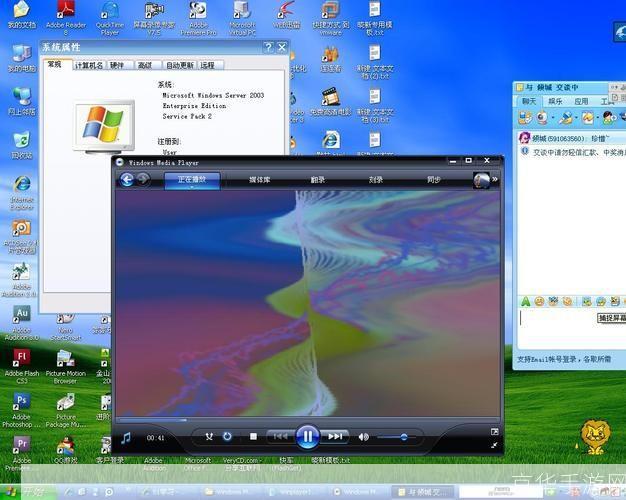Open Picture Motion Browser desktop icon
Viewport: 626px width, 500px height.
(x=65, y=367)
